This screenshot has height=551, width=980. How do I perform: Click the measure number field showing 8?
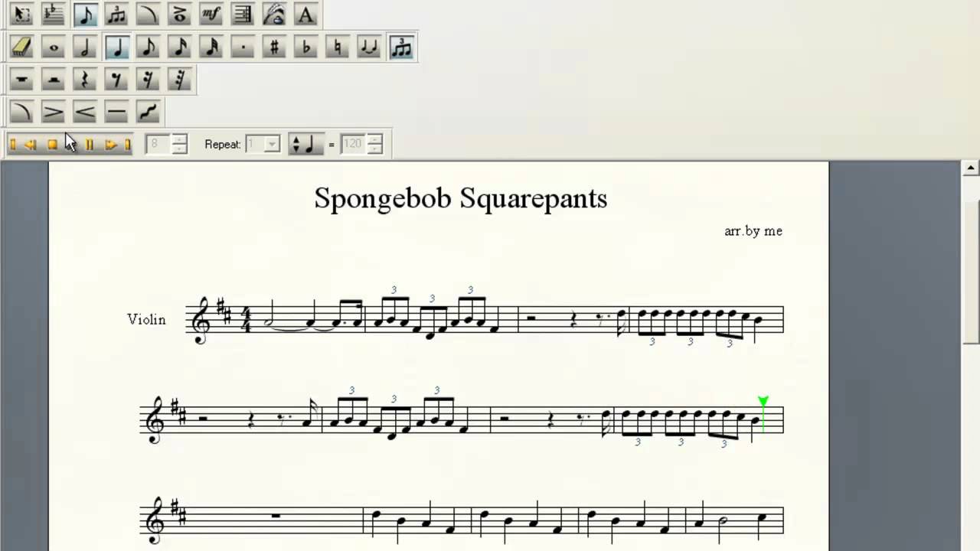158,144
